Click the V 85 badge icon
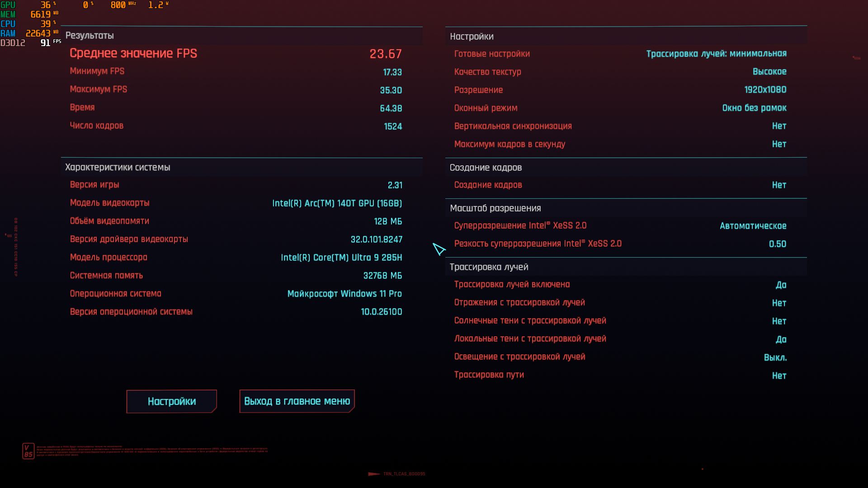 28,451
